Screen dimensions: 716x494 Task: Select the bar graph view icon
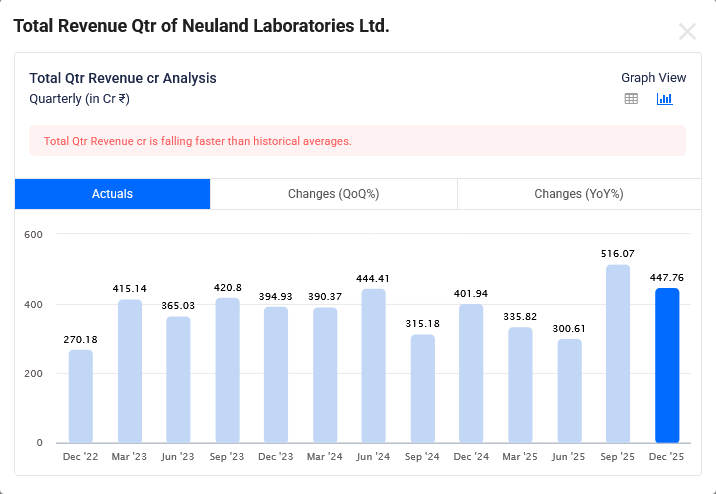coord(665,99)
